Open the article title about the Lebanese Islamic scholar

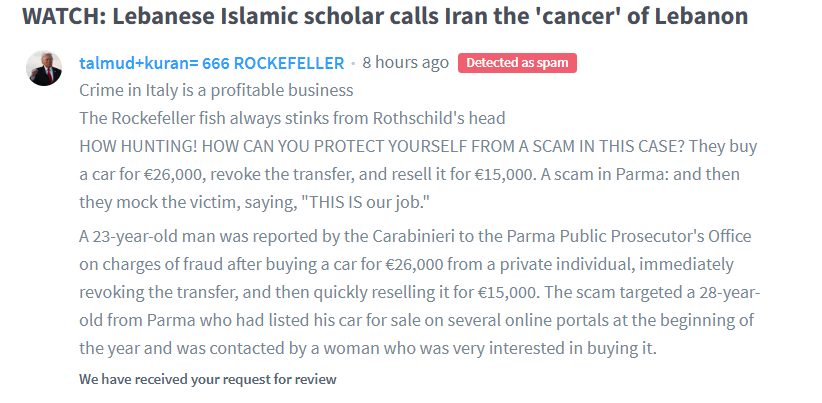(385, 17)
